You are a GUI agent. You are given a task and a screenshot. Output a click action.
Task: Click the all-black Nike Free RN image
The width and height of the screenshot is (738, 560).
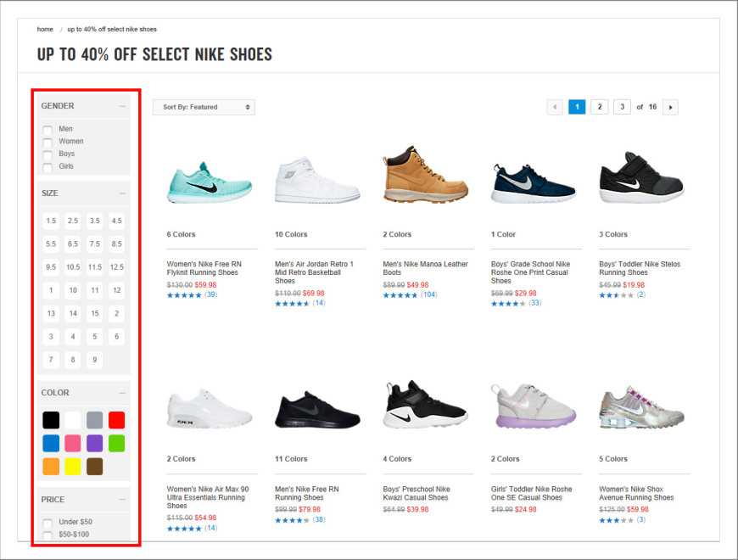tap(317, 410)
